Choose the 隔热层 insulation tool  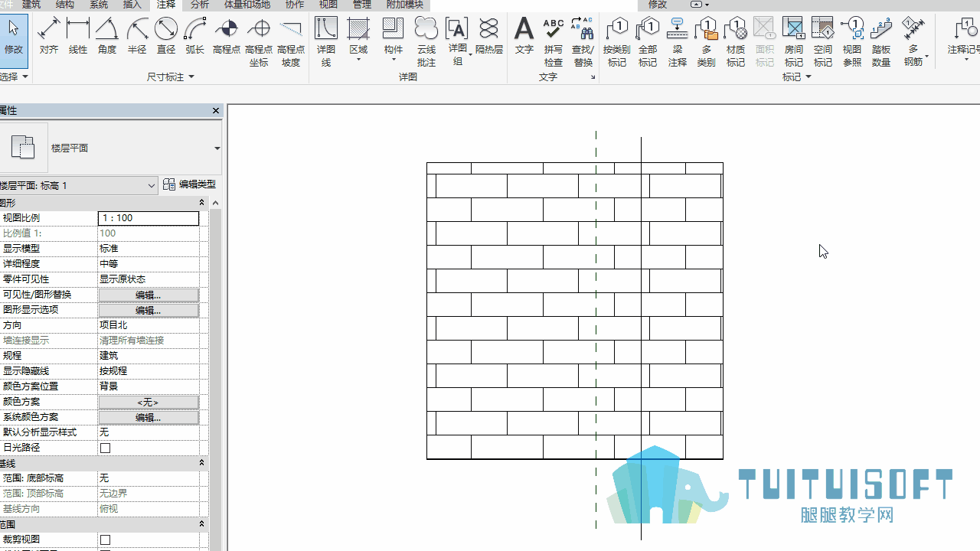(x=489, y=37)
